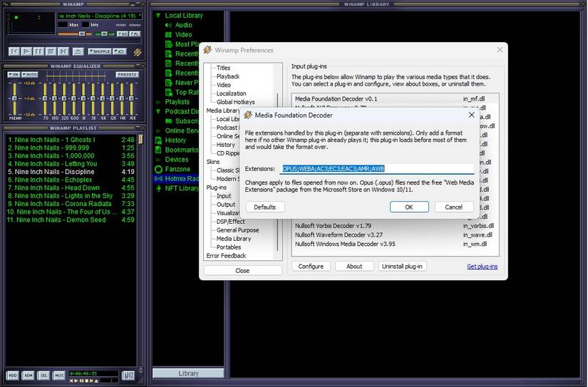Screen dimensions: 588x387
Task: Open the equalizer PRESETS menu
Action: coord(127,75)
